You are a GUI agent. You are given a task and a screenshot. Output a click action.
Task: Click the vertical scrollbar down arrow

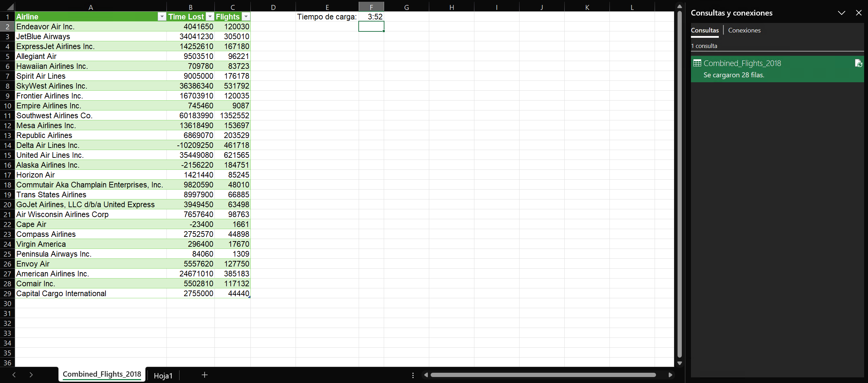[x=679, y=363]
